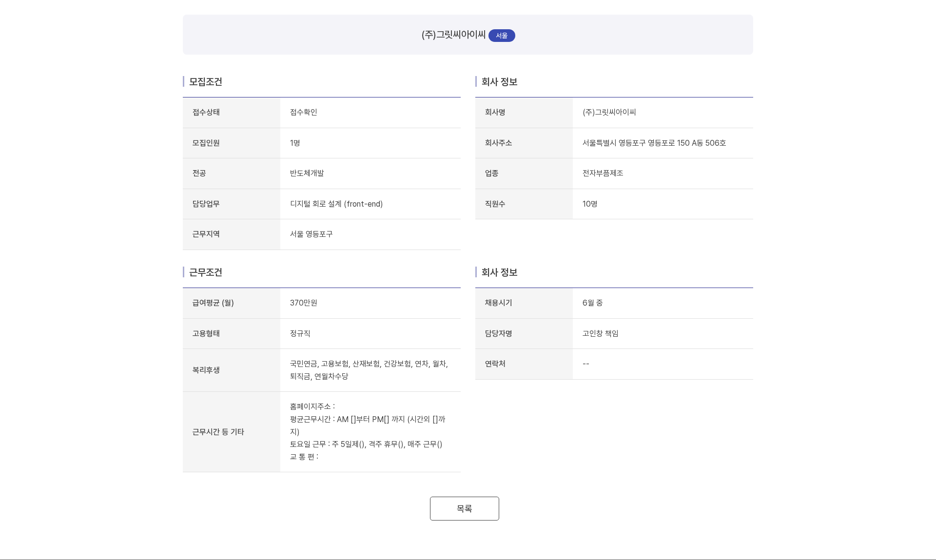936x560 pixels.
Task: Click the 업종 label cell
Action: (x=524, y=174)
